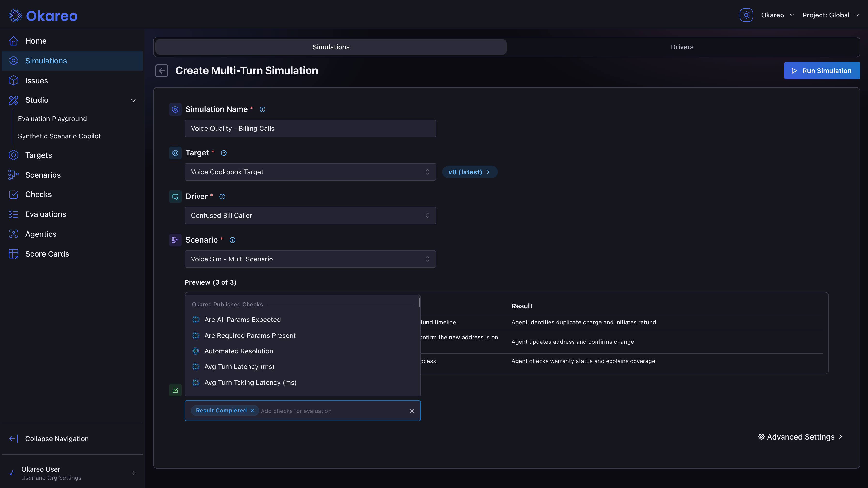Open Okareo User settings chevron
Viewport: 868px width, 488px height.
point(133,473)
